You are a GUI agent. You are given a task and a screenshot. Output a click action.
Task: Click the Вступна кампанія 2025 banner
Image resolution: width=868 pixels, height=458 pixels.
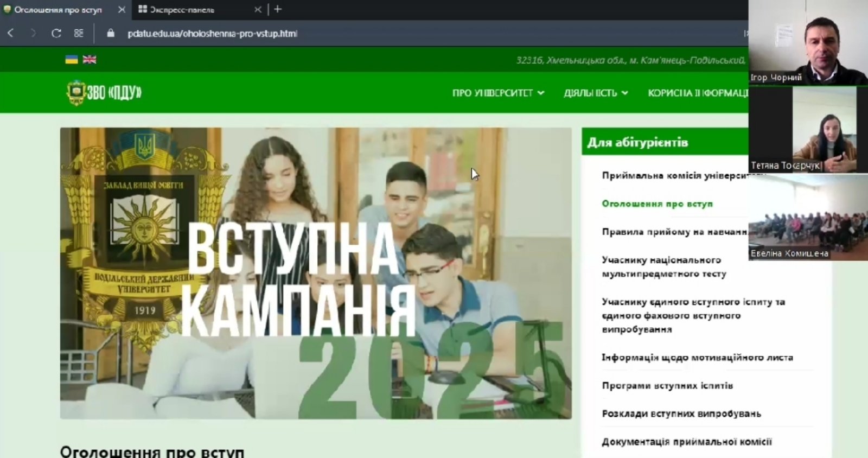315,273
